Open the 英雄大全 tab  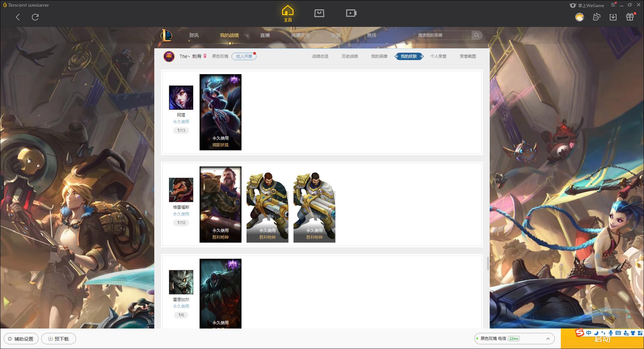click(301, 35)
